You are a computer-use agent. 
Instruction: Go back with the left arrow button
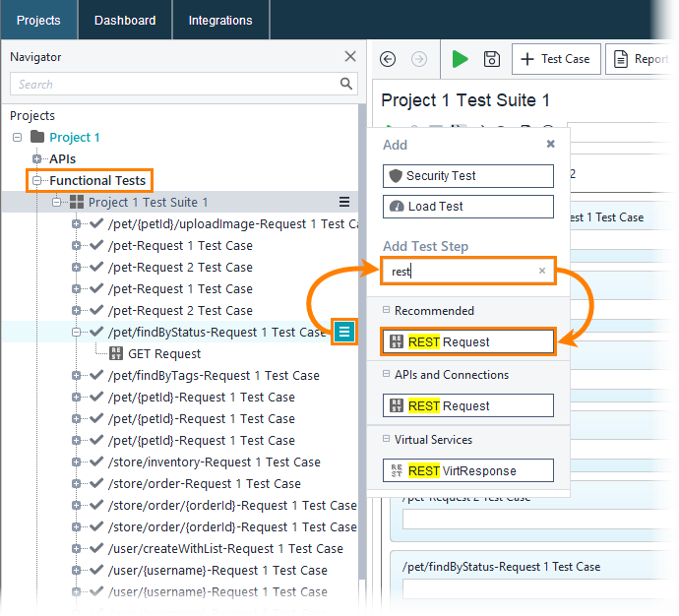click(388, 59)
